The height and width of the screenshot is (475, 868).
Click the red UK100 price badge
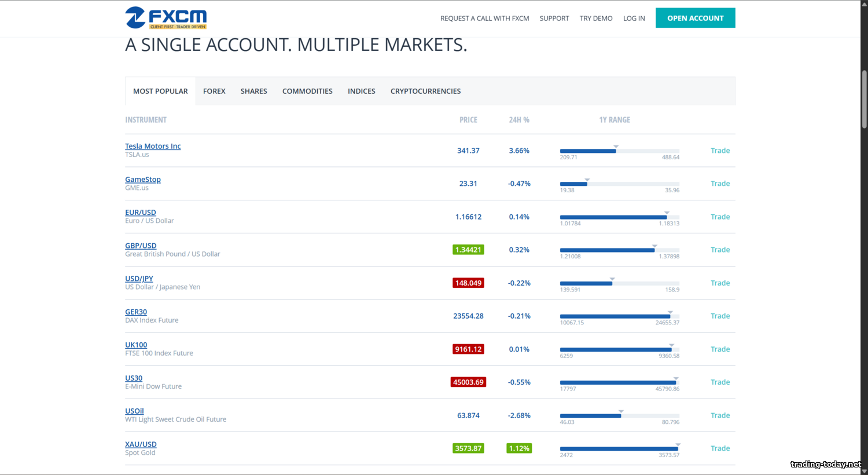click(x=468, y=349)
